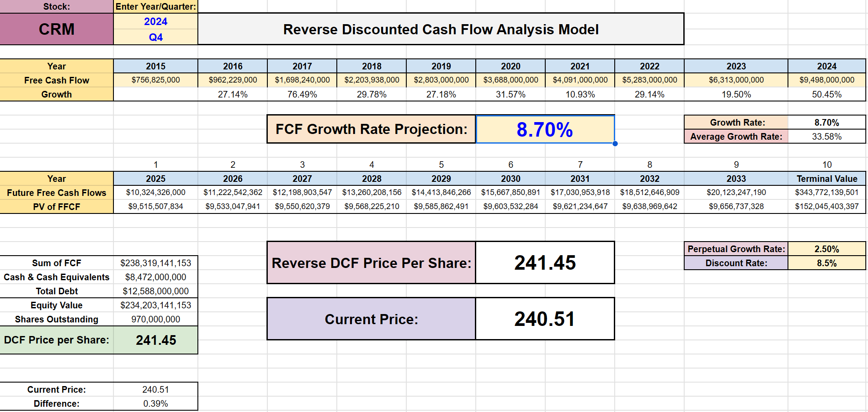
Task: Click the Cash & Cash Equivalents $8,472,000,000 cell
Action: click(156, 277)
